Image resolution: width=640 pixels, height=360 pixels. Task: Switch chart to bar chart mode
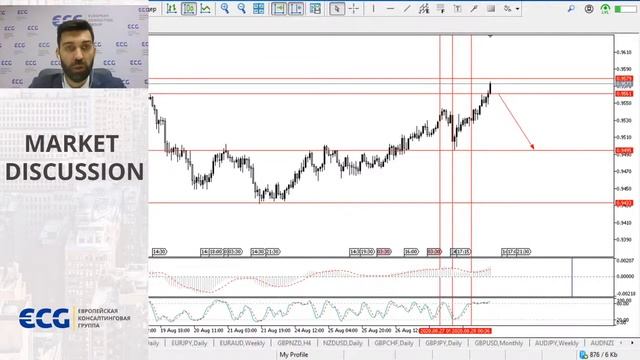pos(172,8)
